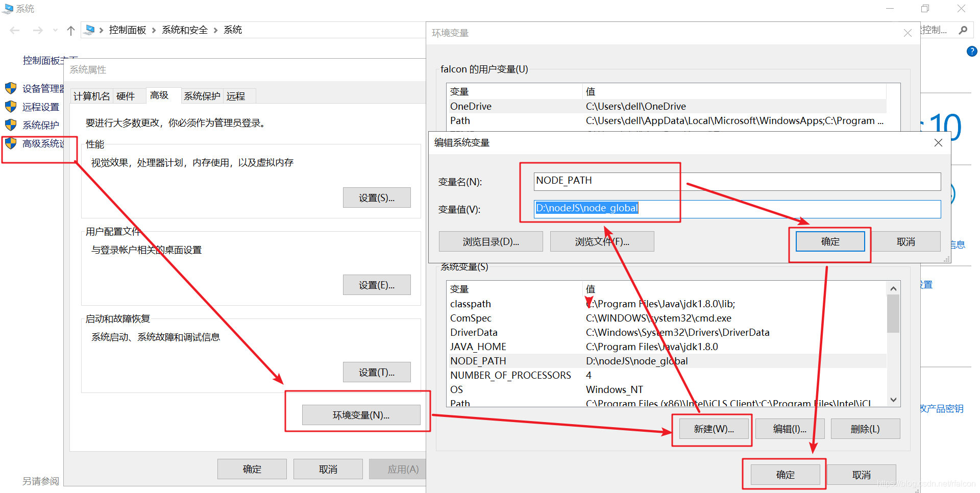The image size is (980, 493).
Task: Click the 值 column header in user variables
Action: click(734, 91)
